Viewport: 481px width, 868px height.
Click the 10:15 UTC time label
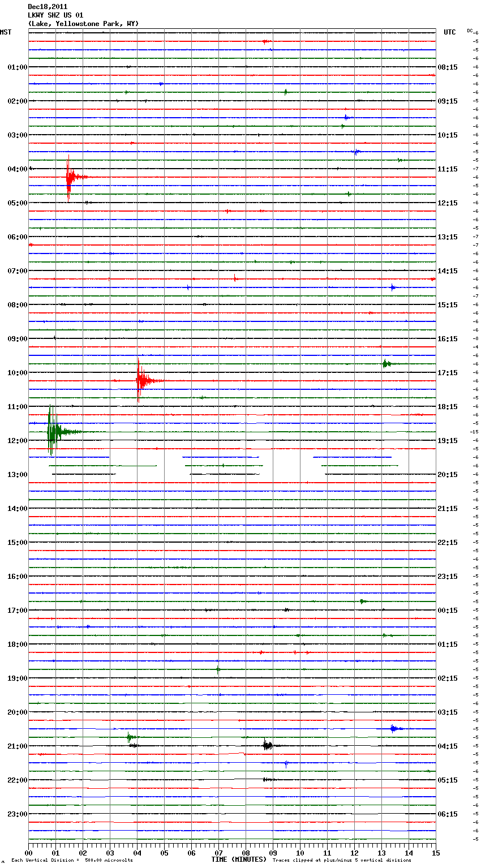448,135
